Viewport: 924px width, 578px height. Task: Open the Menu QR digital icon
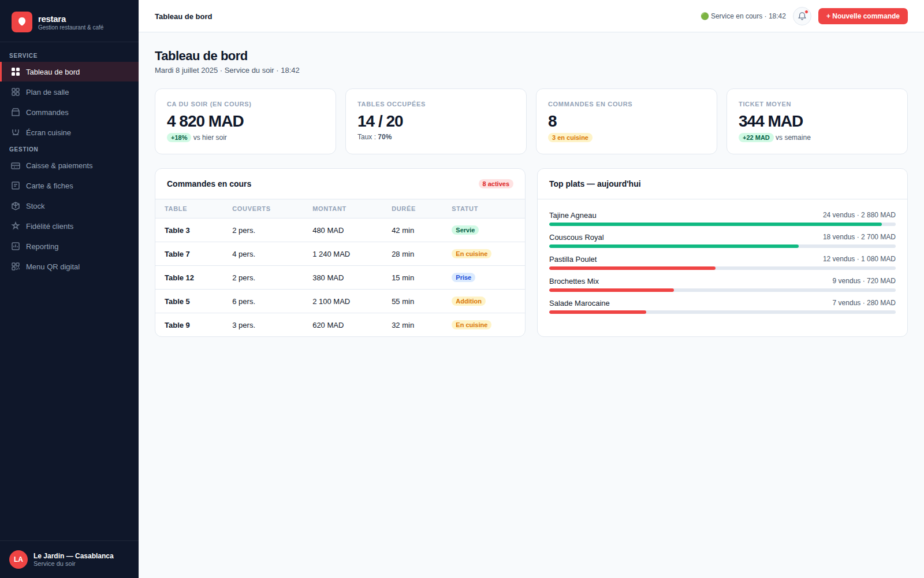16,266
